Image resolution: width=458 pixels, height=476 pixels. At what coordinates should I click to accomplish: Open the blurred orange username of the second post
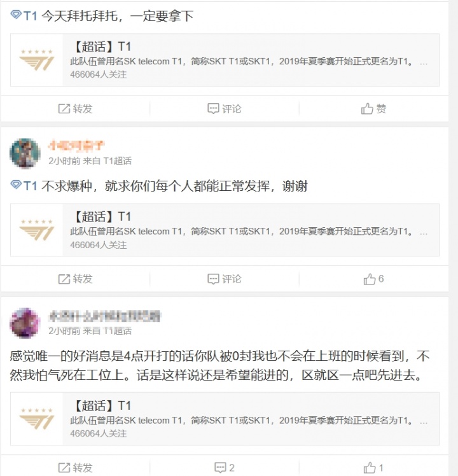(76, 146)
